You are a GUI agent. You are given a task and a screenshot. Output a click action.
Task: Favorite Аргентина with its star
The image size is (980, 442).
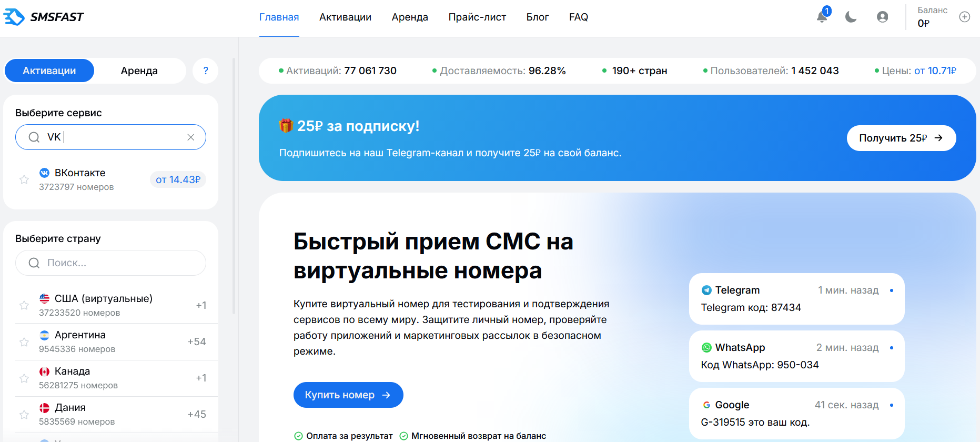click(24, 342)
